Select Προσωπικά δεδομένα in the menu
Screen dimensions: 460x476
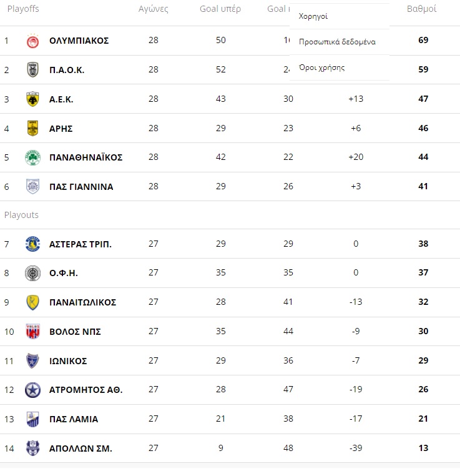[337, 42]
